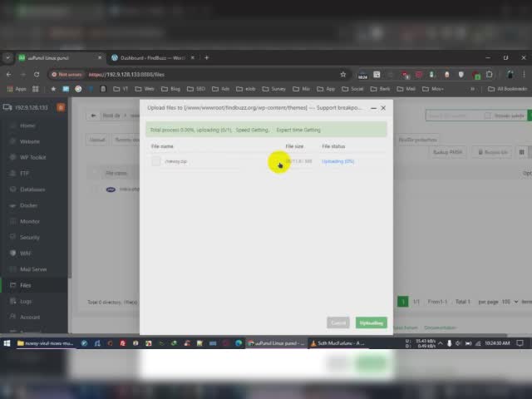Click the Cancel button in upload dialog
Viewport: 532px width, 399px height.
(338, 323)
